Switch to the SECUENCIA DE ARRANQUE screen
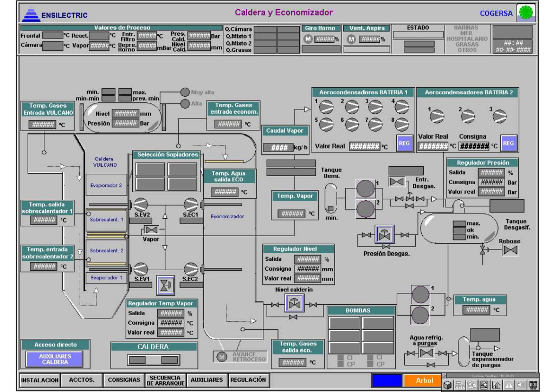Image resolution: width=555 pixels, height=392 pixels. tap(165, 380)
